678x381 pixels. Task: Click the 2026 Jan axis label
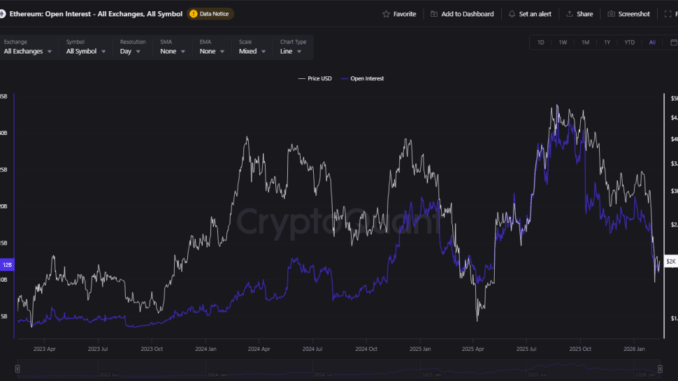(634, 349)
